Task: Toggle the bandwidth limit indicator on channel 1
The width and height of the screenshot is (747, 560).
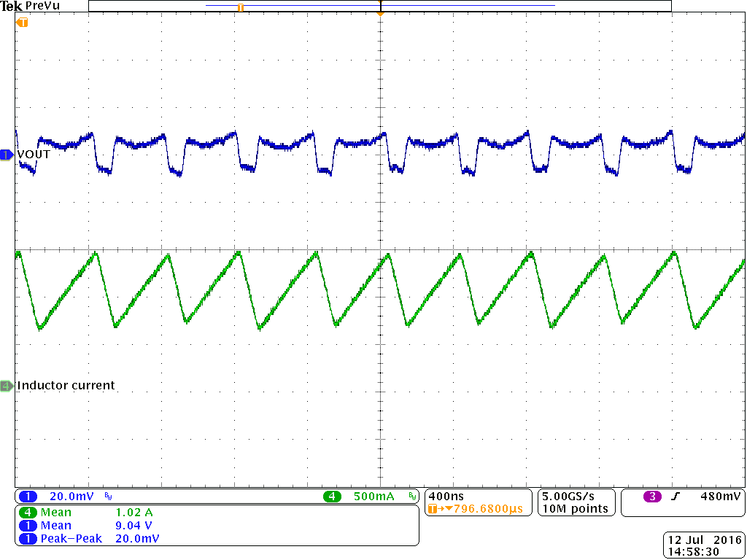Action: click(107, 497)
